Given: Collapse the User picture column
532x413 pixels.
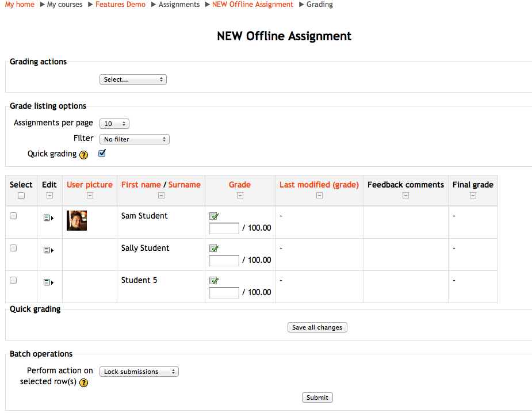Looking at the screenshot, I should (x=90, y=195).
